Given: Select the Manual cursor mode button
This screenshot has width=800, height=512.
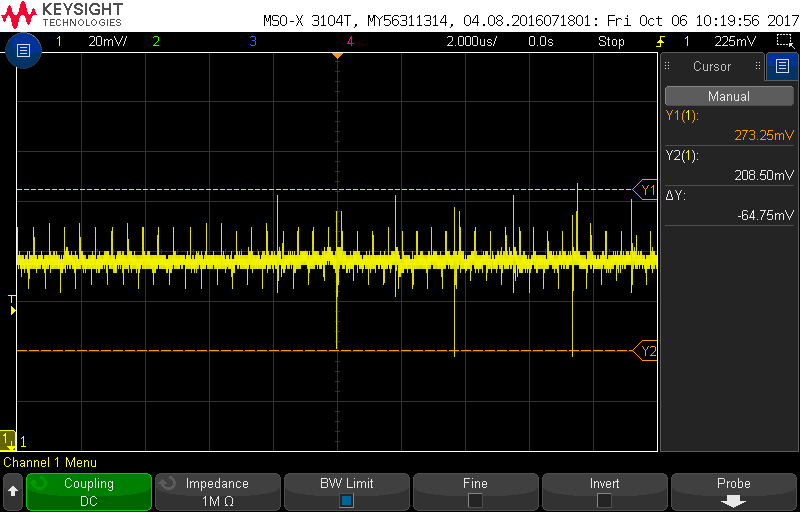Looking at the screenshot, I should 729,96.
